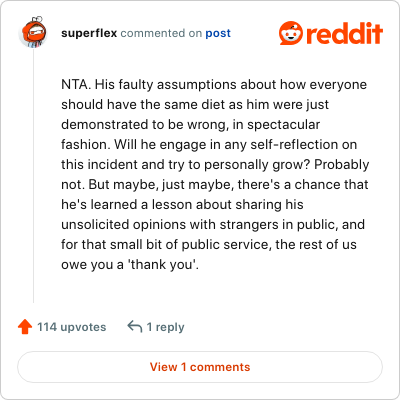Click the "1 reply" label
The width and height of the screenshot is (400, 400).
click(x=165, y=327)
